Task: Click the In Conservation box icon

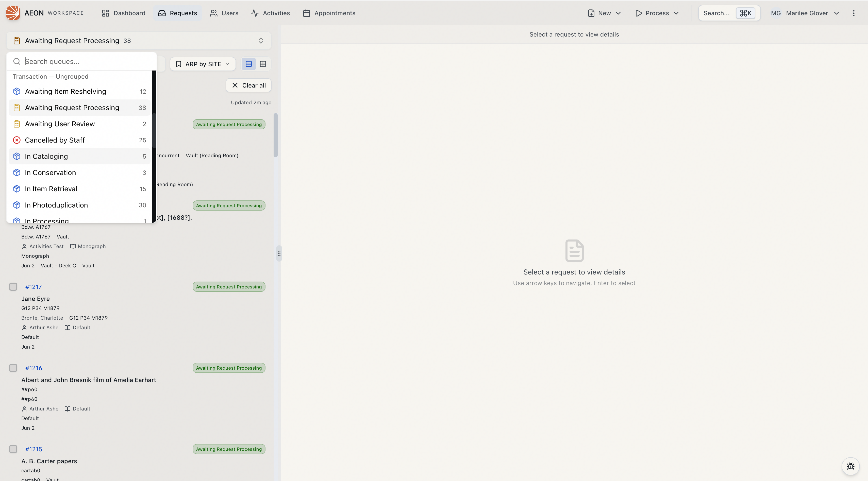Action: [16, 173]
